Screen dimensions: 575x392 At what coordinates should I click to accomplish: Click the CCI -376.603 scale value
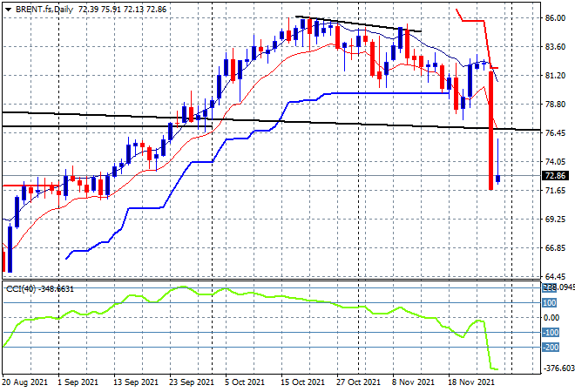click(558, 368)
